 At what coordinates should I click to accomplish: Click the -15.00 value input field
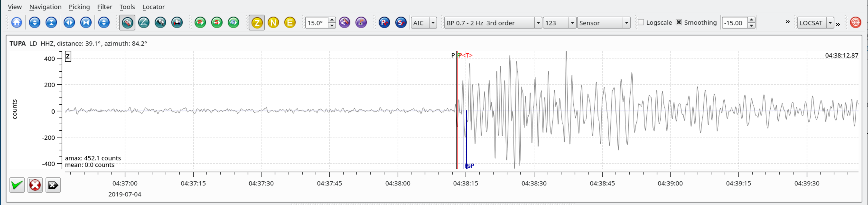coord(735,23)
